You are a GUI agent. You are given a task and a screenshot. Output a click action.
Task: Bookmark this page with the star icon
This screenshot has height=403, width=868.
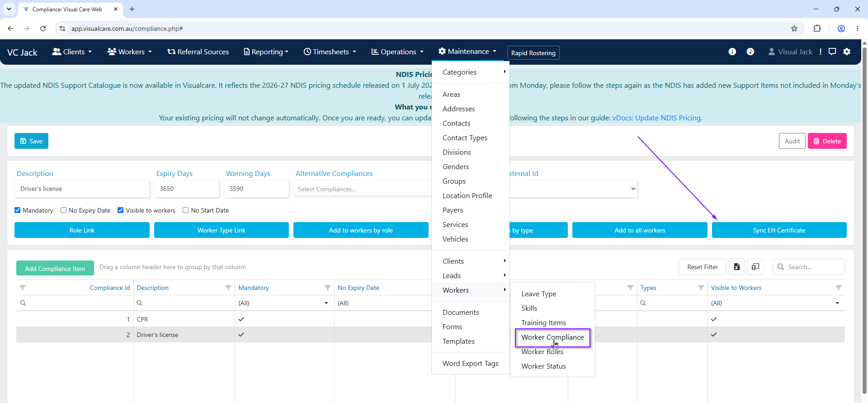[x=794, y=28]
